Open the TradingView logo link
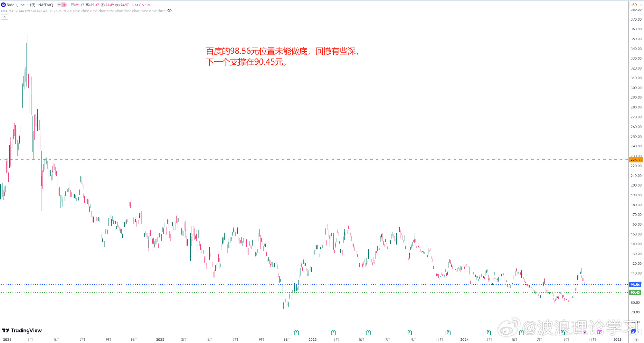 click(22, 330)
